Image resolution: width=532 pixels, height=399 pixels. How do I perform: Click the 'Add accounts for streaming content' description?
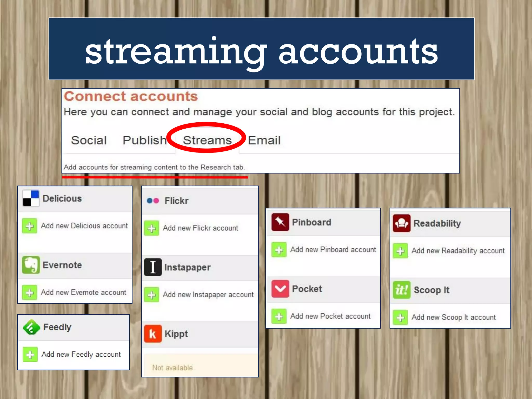coord(154,167)
